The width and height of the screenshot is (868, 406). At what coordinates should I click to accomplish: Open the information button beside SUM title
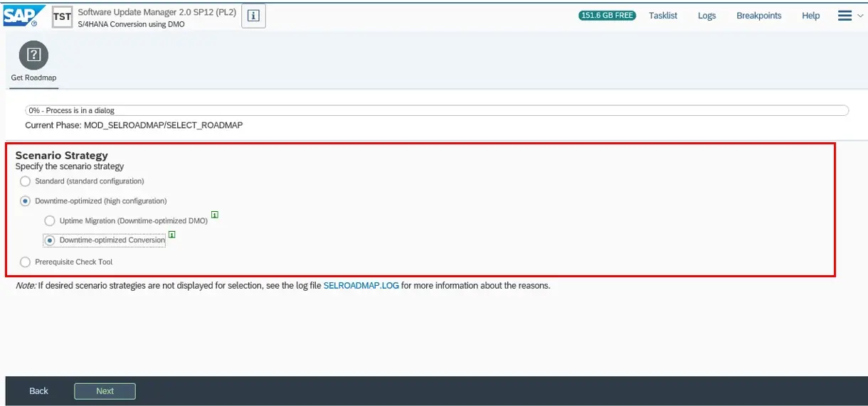[253, 16]
